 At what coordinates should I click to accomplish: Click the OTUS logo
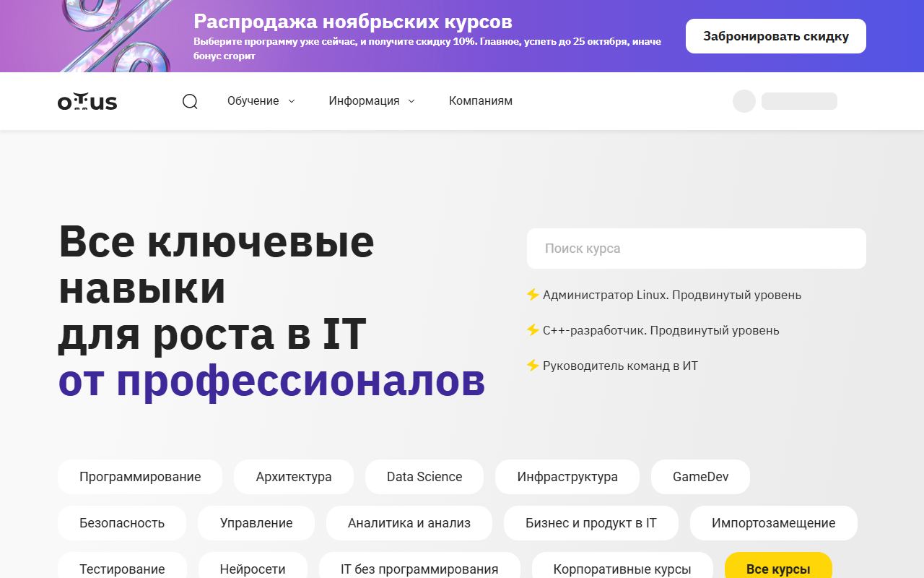[x=87, y=102]
